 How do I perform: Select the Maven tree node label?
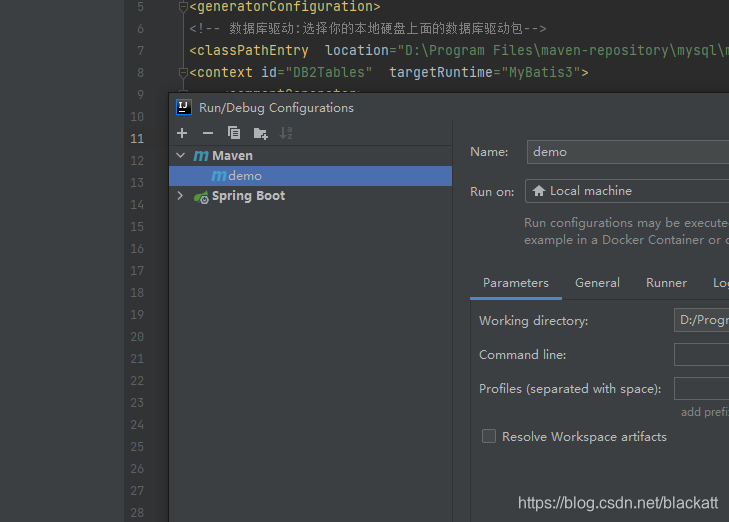(232, 156)
